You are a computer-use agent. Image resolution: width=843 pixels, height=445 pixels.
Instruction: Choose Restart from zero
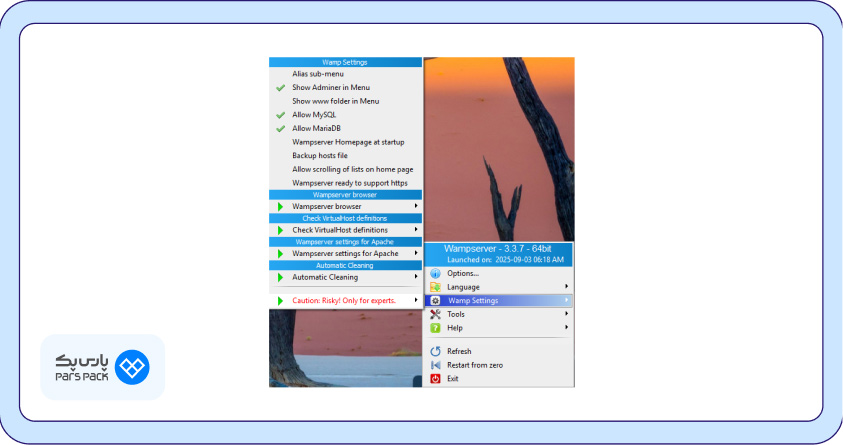click(x=498, y=365)
